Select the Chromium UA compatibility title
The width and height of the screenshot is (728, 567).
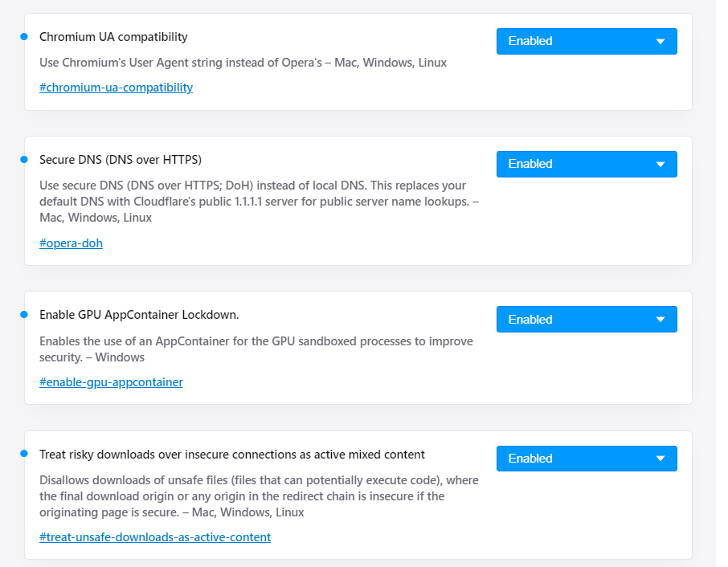113,37
